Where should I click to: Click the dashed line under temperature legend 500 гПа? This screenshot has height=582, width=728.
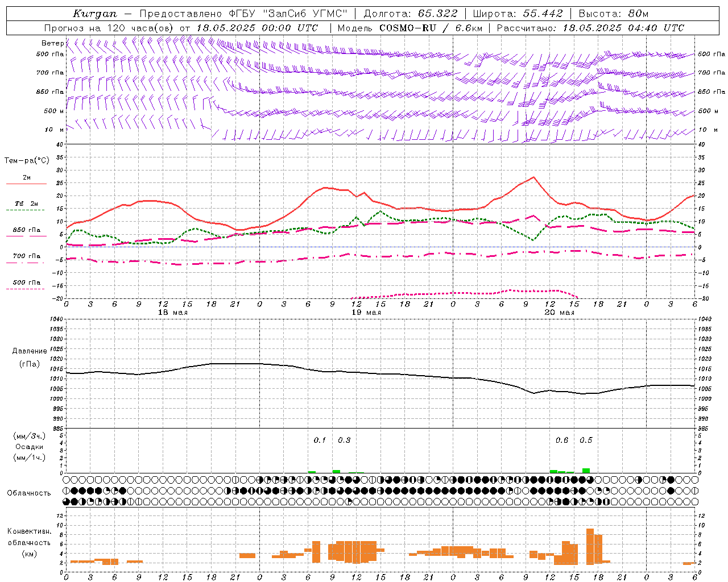(x=25, y=289)
